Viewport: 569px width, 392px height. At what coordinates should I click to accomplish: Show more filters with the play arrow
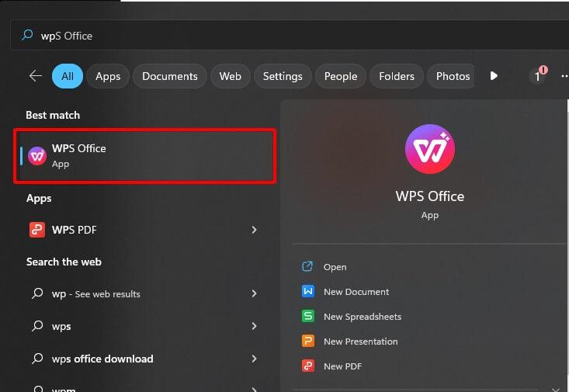[494, 76]
